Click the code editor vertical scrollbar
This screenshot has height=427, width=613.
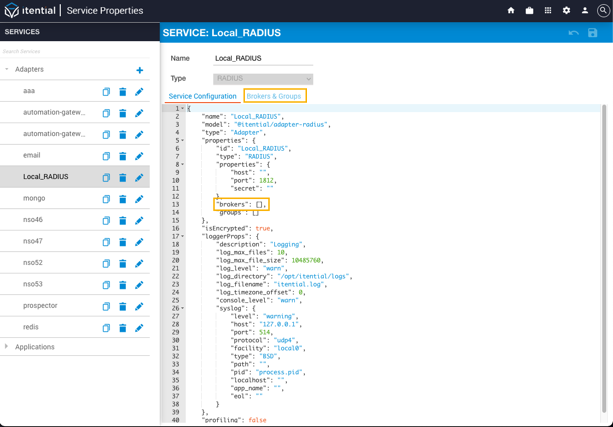(x=604, y=258)
